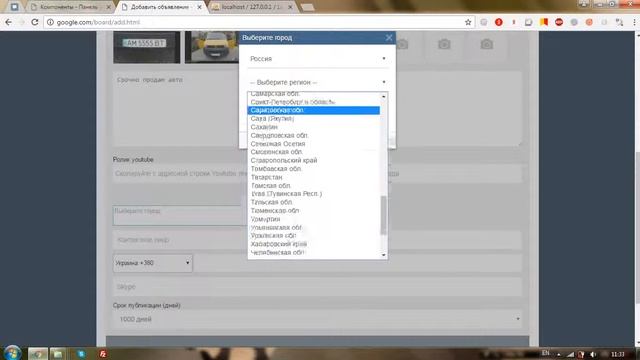640x360 pixels.
Task: Click the red round extension icon beside the star
Action: [498, 22]
